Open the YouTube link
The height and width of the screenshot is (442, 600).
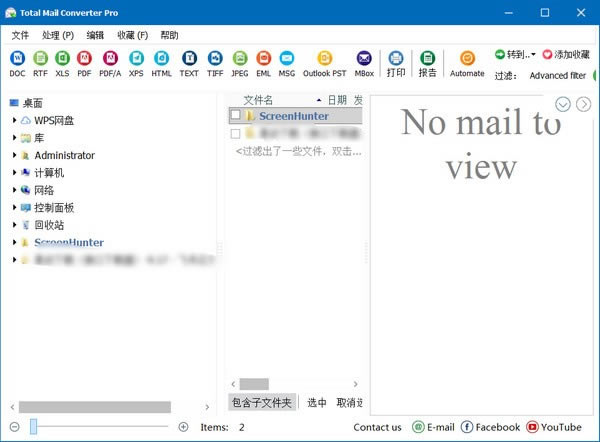pos(554,427)
